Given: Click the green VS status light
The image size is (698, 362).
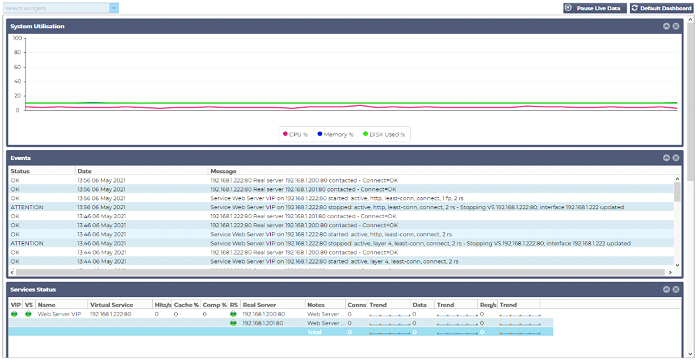Looking at the screenshot, I should coord(28,314).
